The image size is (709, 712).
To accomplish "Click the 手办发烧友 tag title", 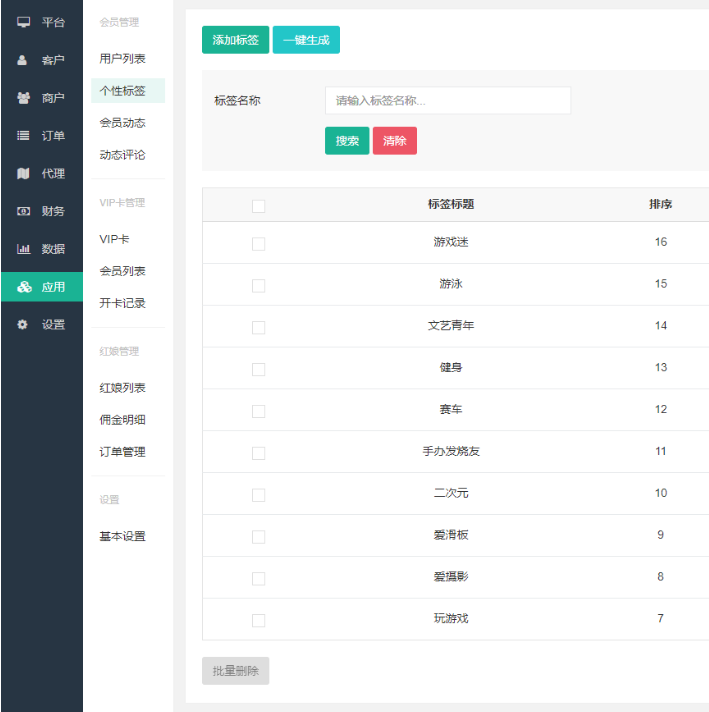I will (451, 451).
